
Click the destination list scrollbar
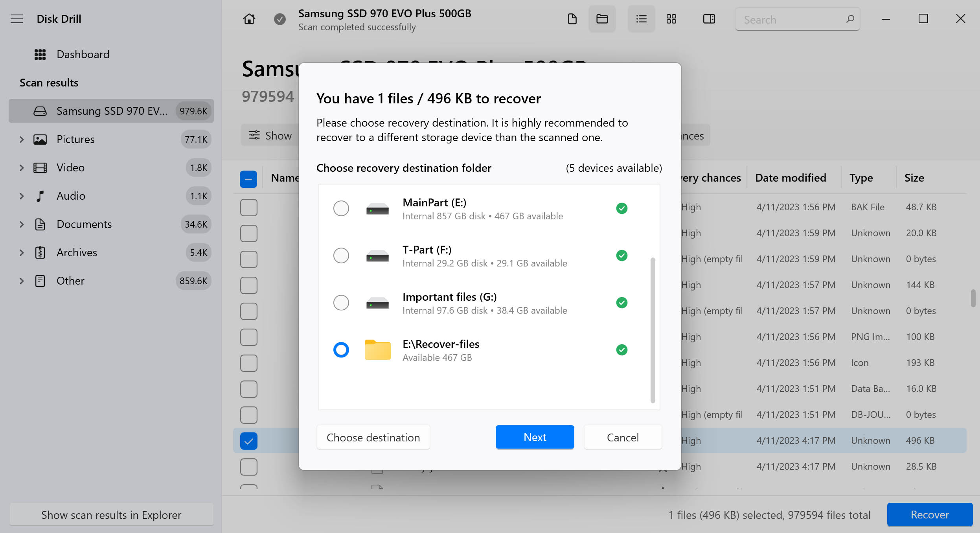coord(653,330)
